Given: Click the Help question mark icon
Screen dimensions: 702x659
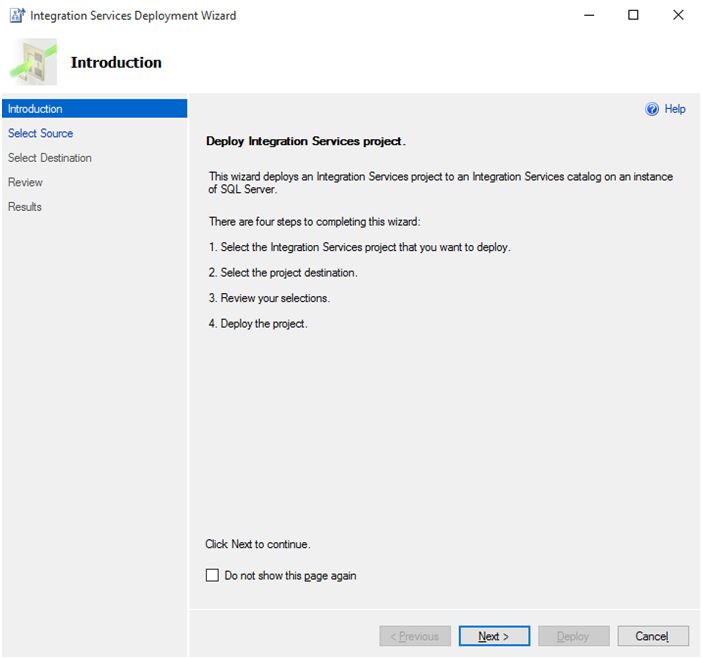Looking at the screenshot, I should click(x=652, y=109).
